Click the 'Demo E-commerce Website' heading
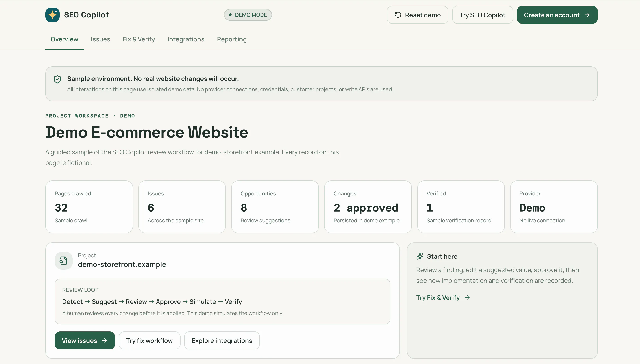Viewport: 640px width, 364px height. (x=147, y=132)
